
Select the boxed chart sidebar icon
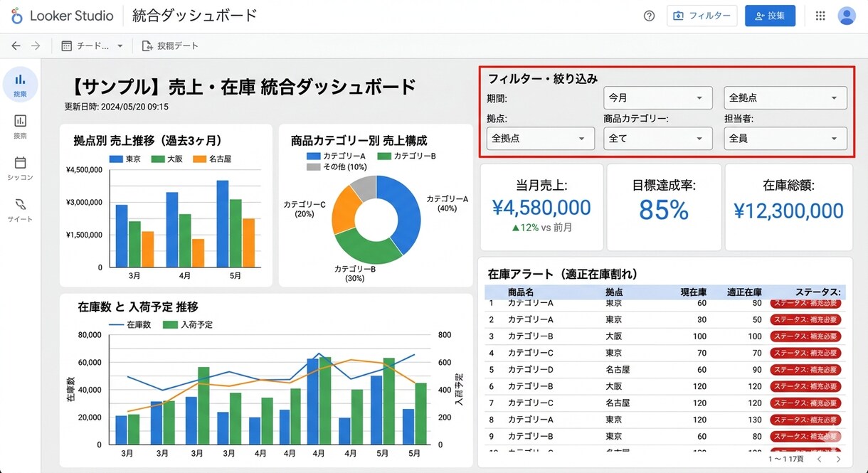pos(21,121)
